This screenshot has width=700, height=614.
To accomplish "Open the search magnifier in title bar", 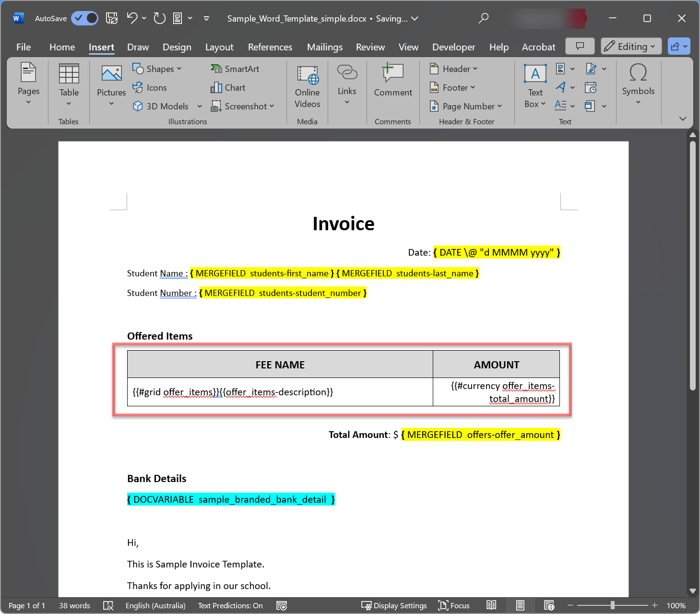I will (x=483, y=18).
